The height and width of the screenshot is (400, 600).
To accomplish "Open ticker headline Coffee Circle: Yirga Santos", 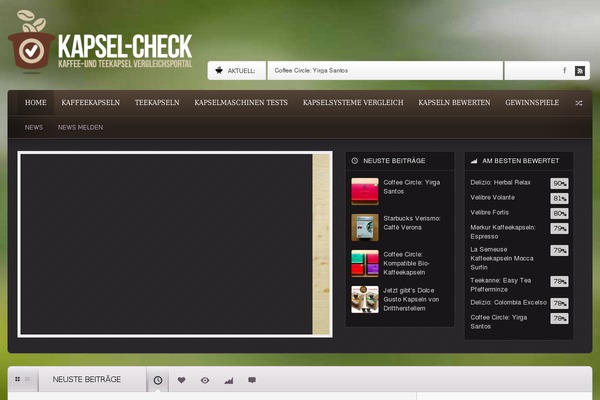I will click(x=311, y=70).
